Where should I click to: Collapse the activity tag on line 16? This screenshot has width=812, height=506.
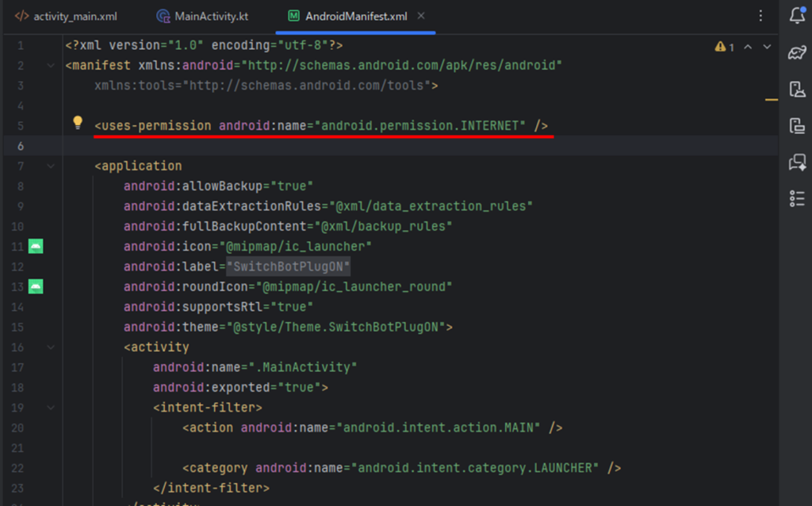pos(52,347)
